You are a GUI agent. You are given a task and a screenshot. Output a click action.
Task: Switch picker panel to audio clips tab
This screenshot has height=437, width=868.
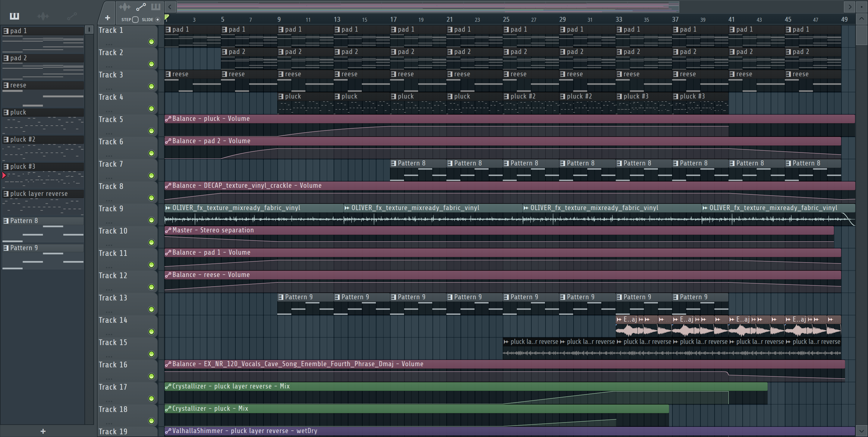43,16
